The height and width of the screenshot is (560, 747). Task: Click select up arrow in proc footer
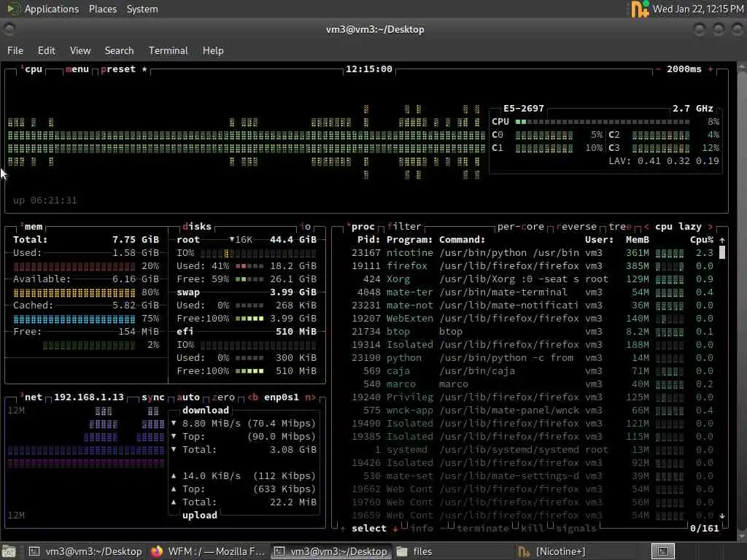(343, 529)
